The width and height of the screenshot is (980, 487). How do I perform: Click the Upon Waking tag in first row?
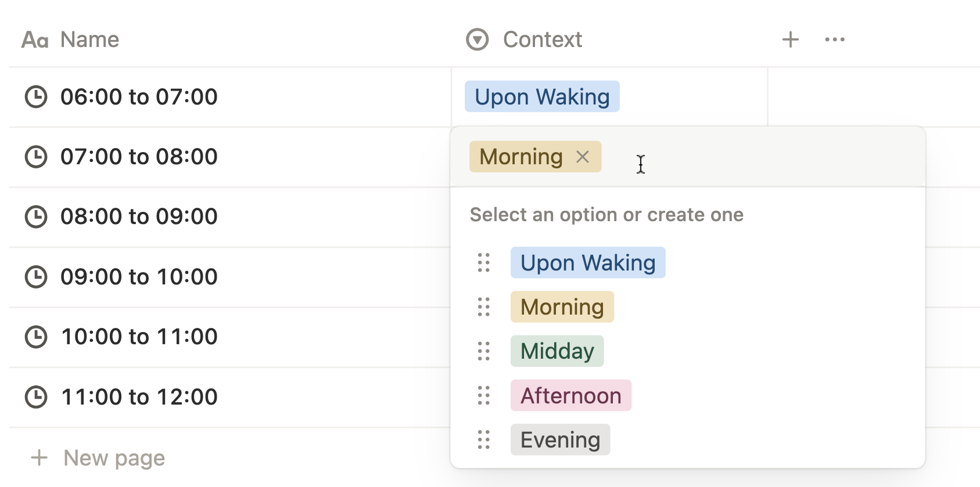(x=541, y=97)
